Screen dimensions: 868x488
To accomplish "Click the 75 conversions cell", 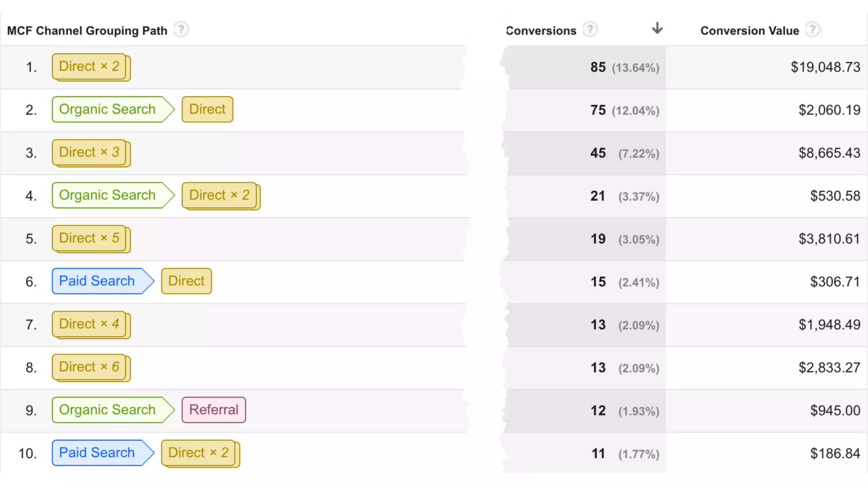I will 598,110.
